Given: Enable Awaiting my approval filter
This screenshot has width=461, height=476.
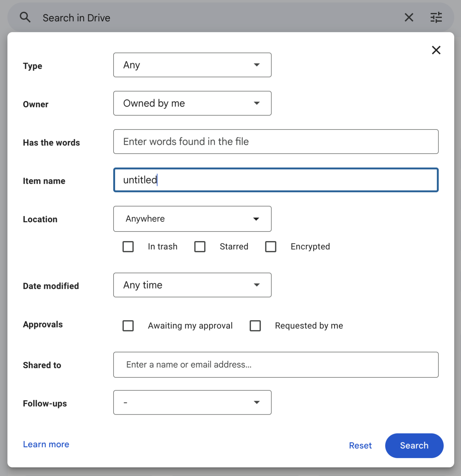Looking at the screenshot, I should click(x=128, y=326).
